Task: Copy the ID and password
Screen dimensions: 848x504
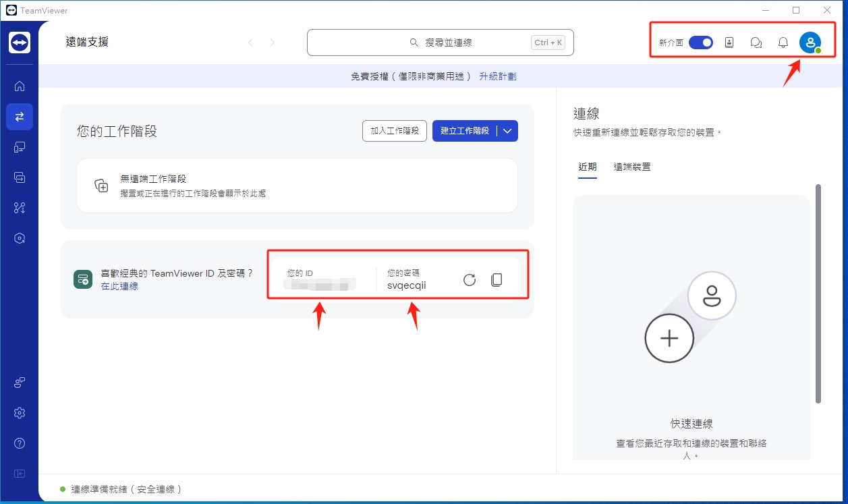Action: (497, 279)
